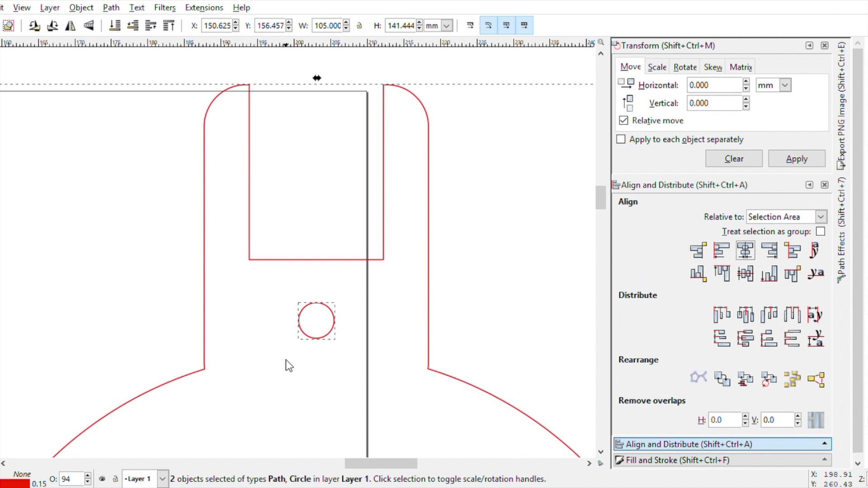Center objects on vertical axis icon
Screen dimensions: 868x488
click(745, 250)
